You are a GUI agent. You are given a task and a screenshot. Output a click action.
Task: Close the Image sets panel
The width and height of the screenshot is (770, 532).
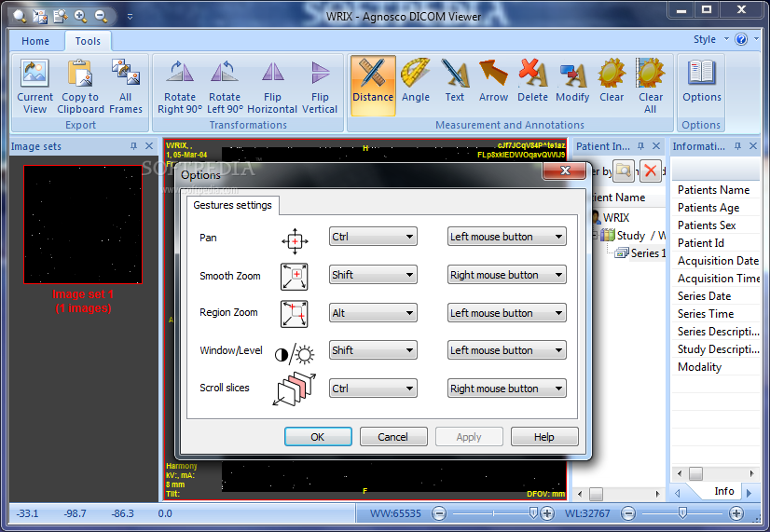coord(149,146)
